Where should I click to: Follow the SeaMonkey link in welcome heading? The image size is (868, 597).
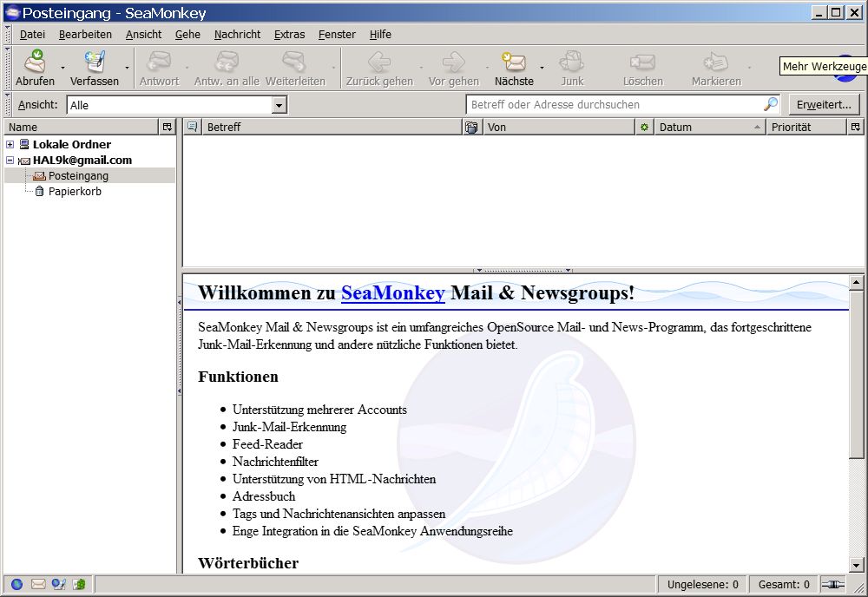tap(393, 292)
